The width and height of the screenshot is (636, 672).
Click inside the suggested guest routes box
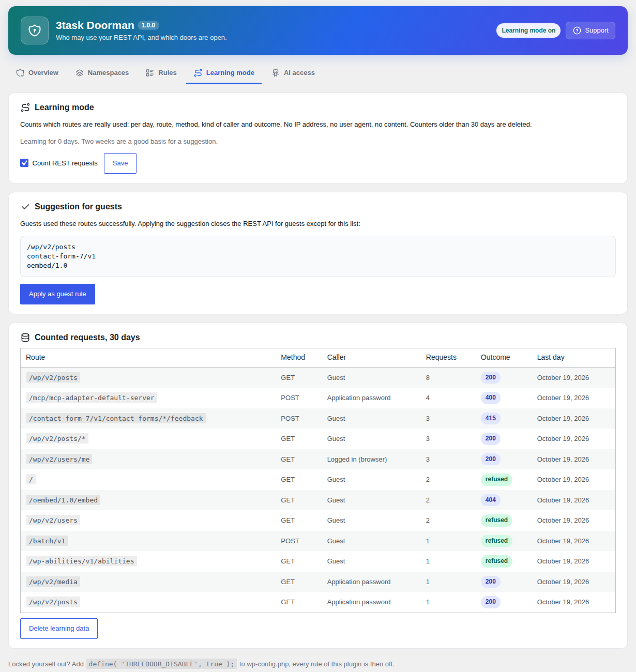click(318, 256)
